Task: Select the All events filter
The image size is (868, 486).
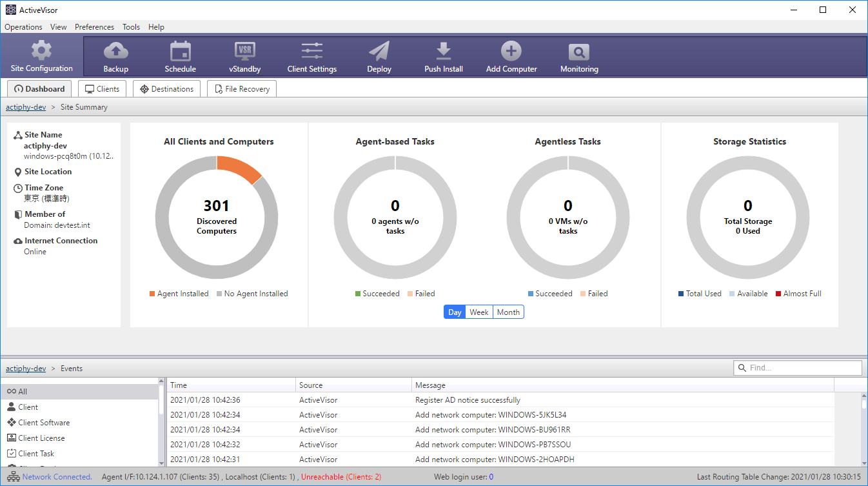Action: point(79,392)
